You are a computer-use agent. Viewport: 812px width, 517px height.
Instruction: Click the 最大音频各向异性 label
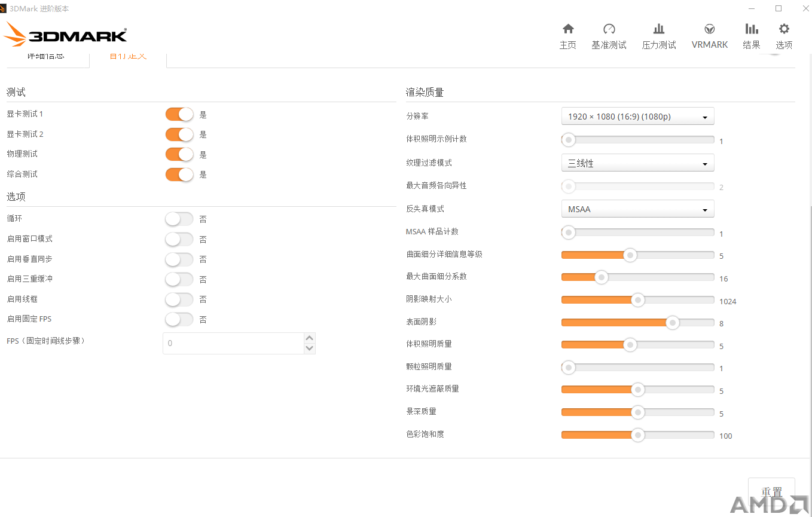tap(436, 186)
